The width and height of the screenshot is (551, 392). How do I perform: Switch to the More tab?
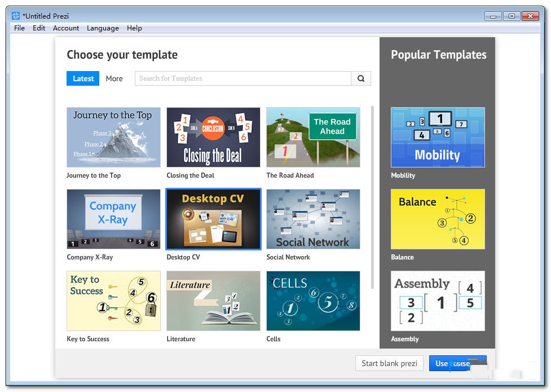[114, 78]
